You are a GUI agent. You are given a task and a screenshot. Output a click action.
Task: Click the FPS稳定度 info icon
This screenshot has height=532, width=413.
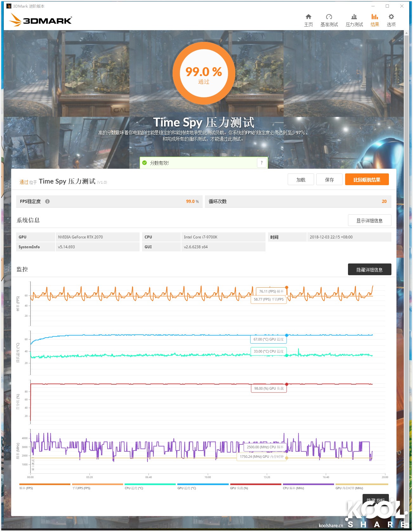(47, 201)
